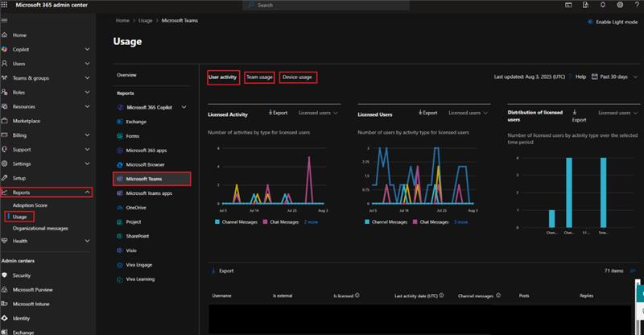Click the Users person icon
Screen dimensions: 644x335
coord(5,64)
